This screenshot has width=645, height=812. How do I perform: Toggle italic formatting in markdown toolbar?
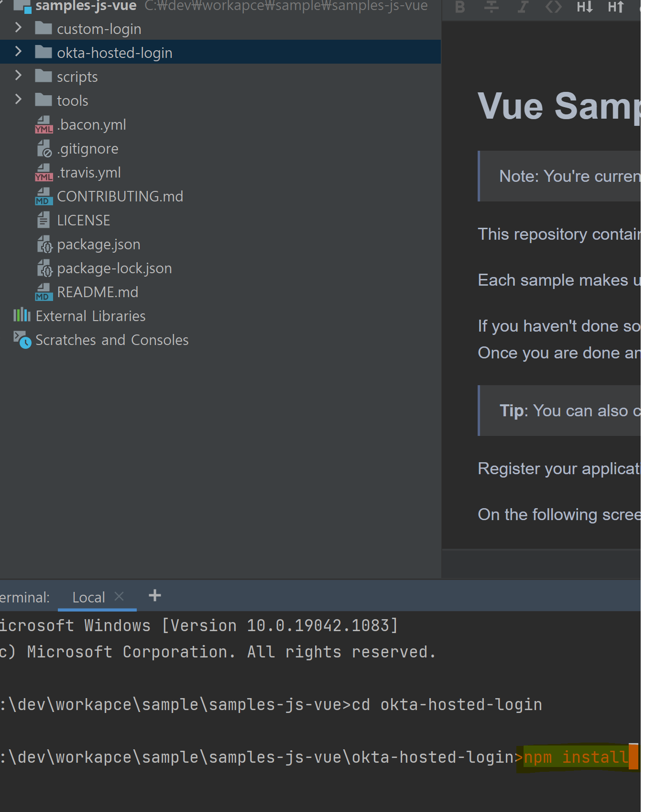coord(523,7)
